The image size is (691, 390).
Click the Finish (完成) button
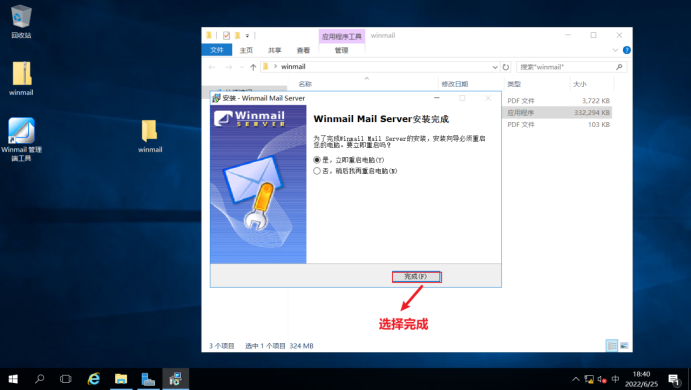click(416, 276)
